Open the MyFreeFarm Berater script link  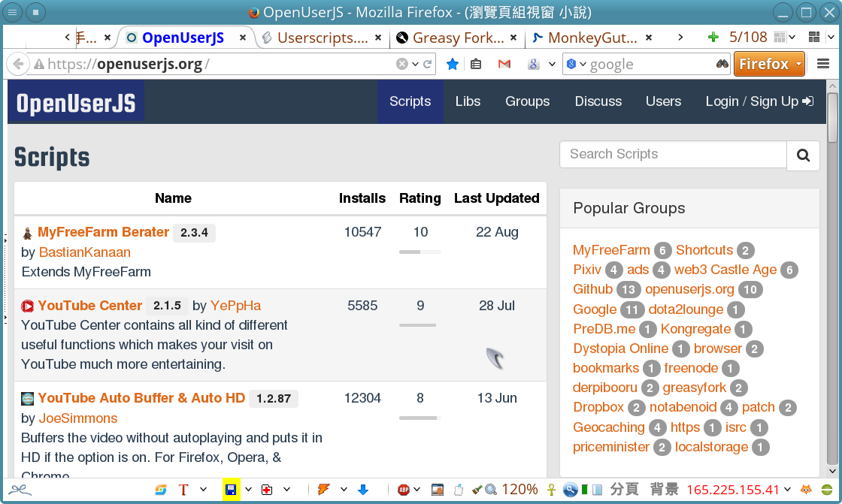click(103, 232)
